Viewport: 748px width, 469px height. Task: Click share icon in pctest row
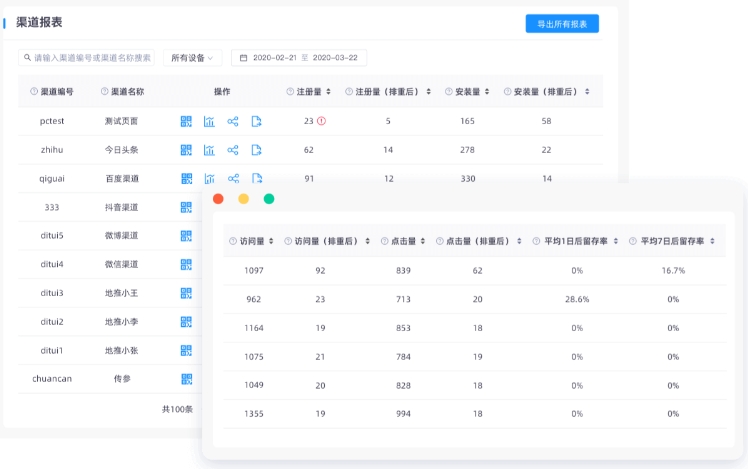click(x=233, y=121)
